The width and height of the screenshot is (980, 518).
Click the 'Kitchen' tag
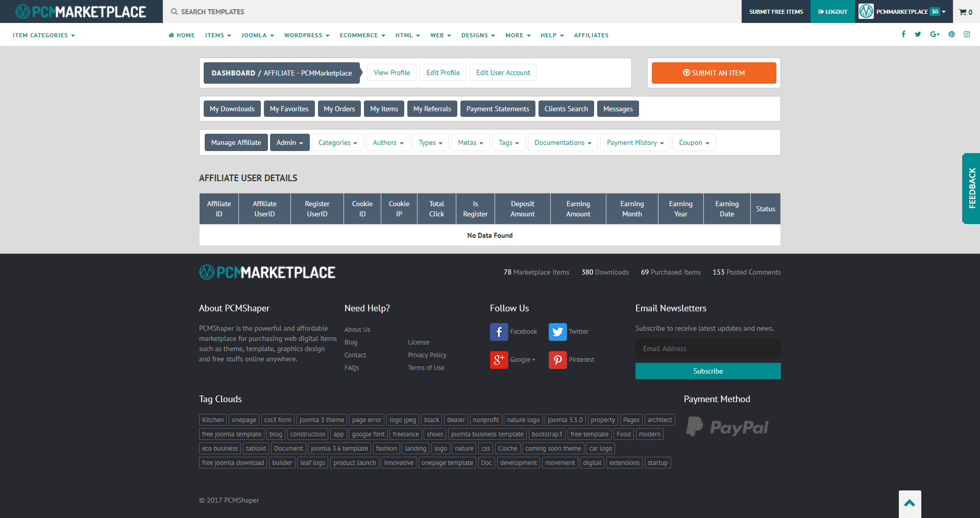coord(213,420)
